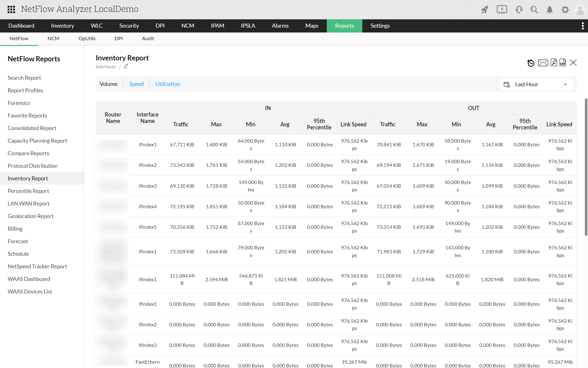Expand the three-dot overflow menu in navbar
588x368 pixels.
583,26
